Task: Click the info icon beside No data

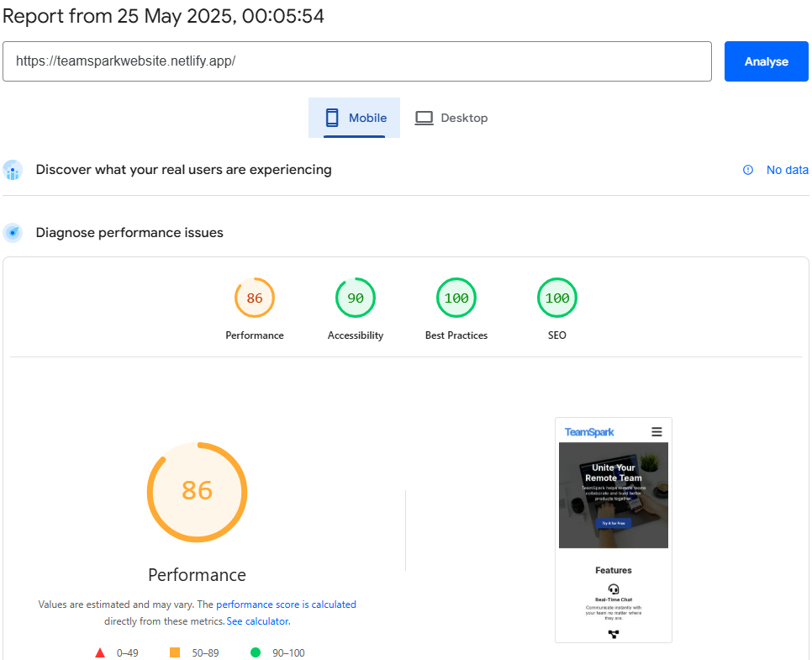Action: coord(748,170)
